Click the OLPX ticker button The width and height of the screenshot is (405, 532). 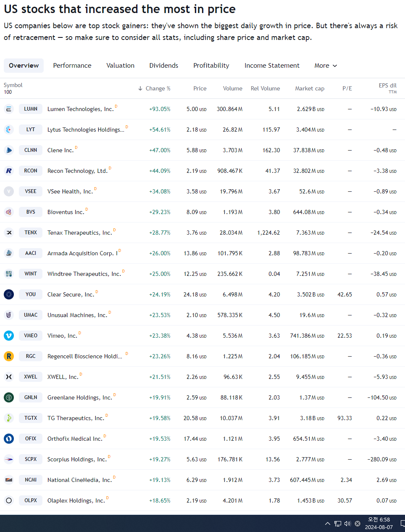tap(31, 500)
